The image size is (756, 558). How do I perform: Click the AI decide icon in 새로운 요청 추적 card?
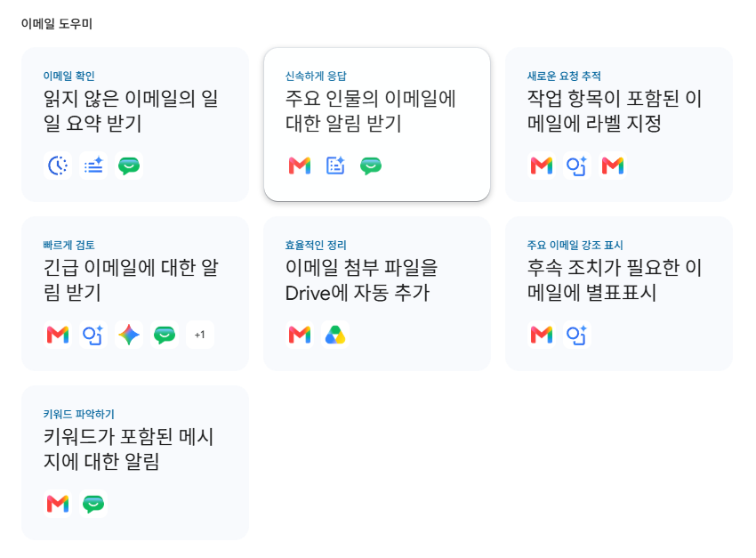click(577, 166)
